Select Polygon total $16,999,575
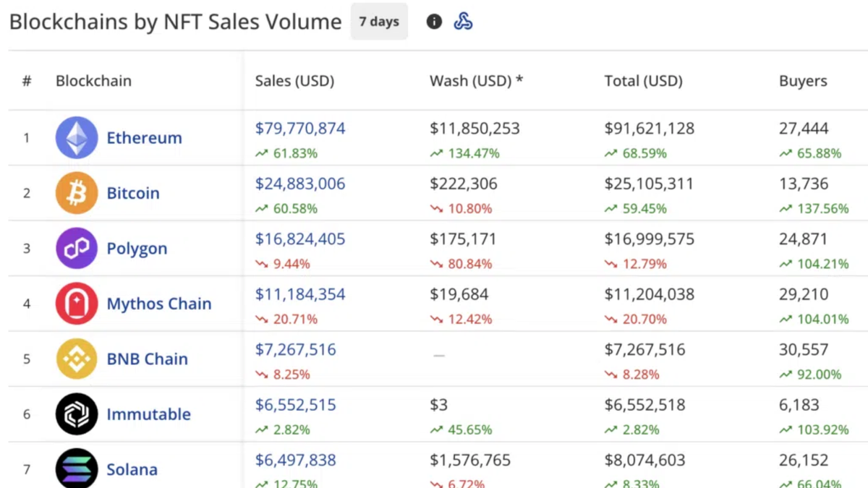The height and width of the screenshot is (488, 868). (650, 239)
